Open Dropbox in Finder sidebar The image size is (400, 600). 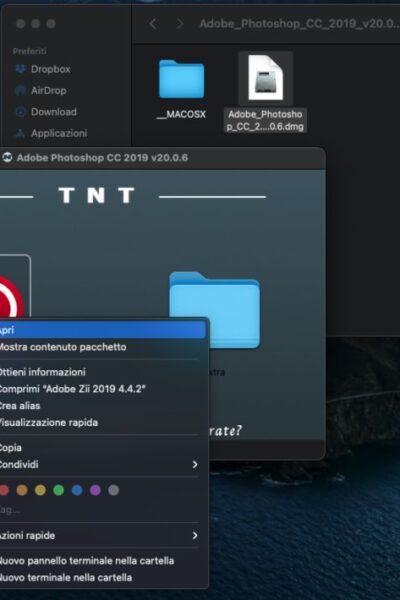tap(51, 69)
